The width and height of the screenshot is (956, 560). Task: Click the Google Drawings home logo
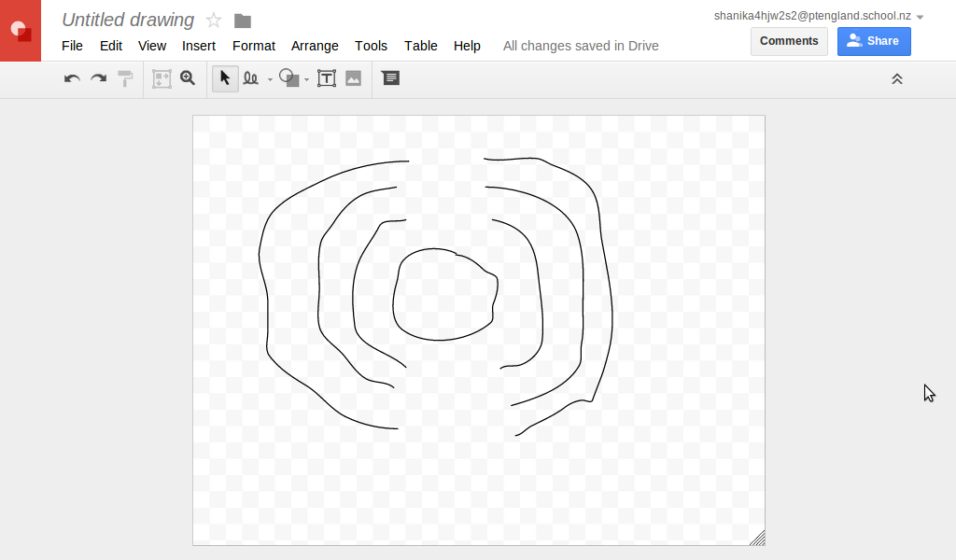(x=21, y=31)
